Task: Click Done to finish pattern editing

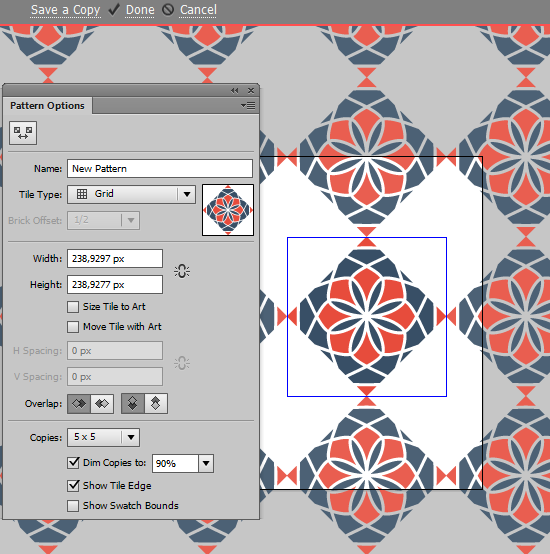Action: 140,10
